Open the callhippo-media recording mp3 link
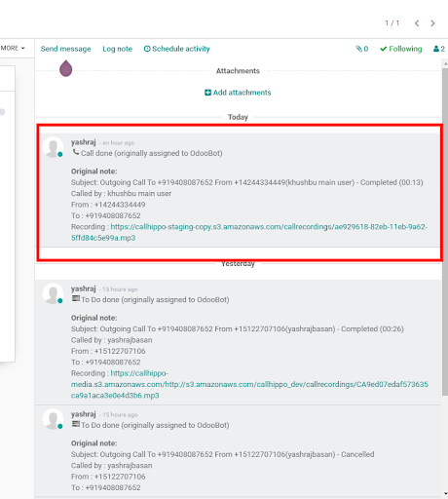Image resolution: width=448 pixels, height=499 pixels. tap(249, 384)
